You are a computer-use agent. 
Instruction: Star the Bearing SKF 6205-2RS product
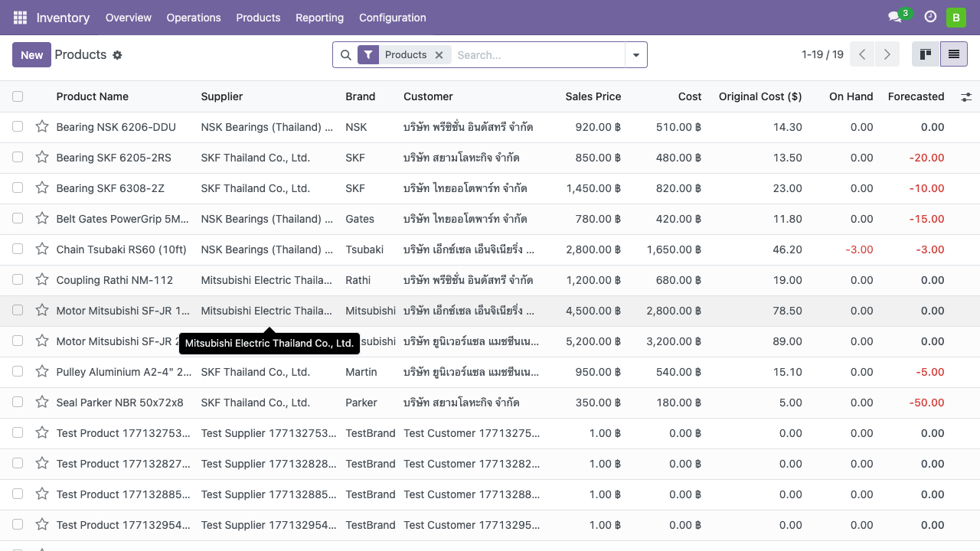tap(42, 158)
